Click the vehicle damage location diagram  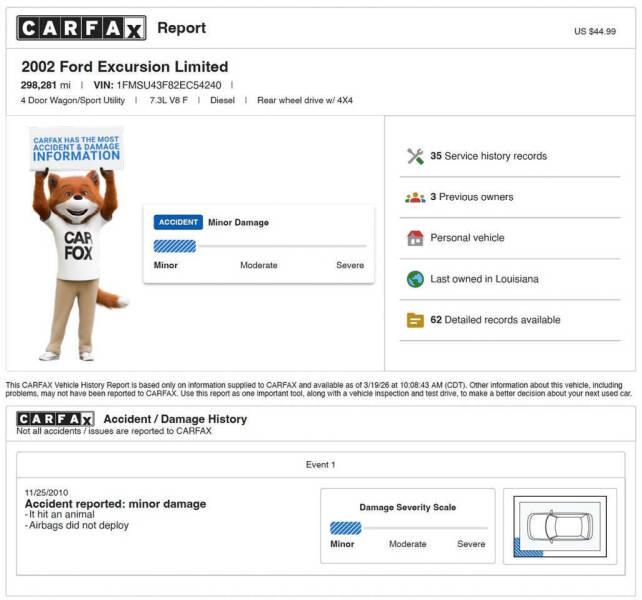(x=560, y=527)
